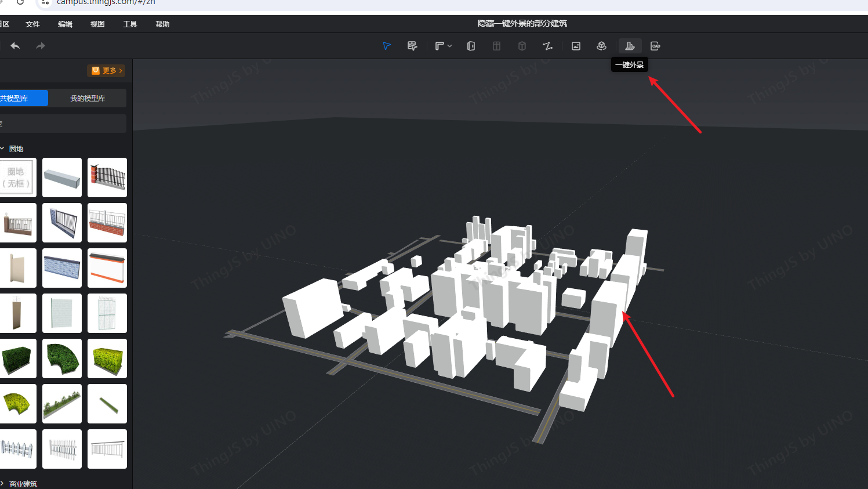Select the white mesh panel model
Image resolution: width=868 pixels, height=489 pixels.
coord(62,313)
